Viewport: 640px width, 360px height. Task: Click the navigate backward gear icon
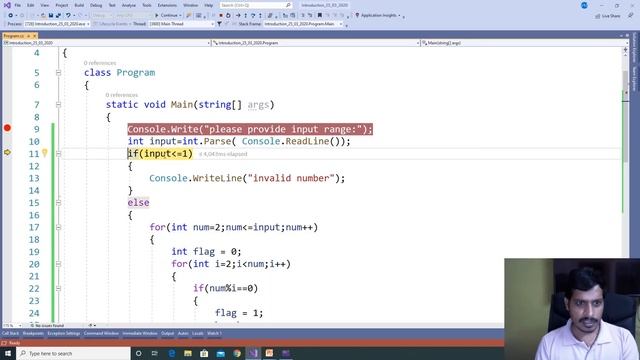click(11, 15)
